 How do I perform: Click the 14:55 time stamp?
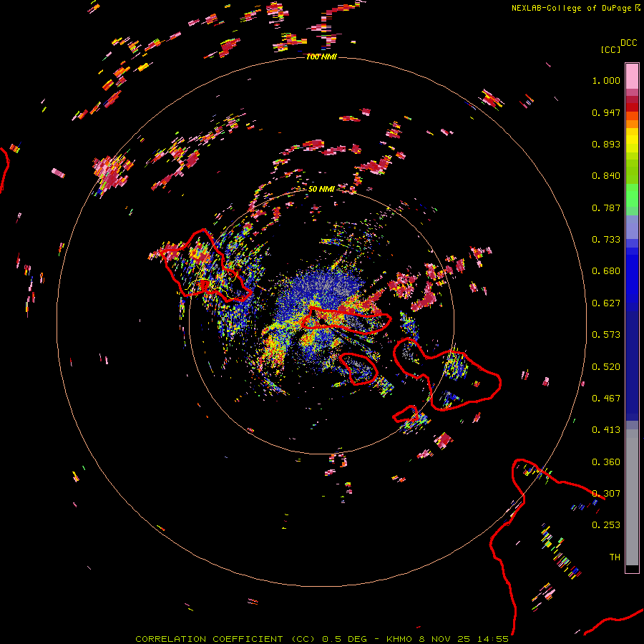click(x=492, y=639)
